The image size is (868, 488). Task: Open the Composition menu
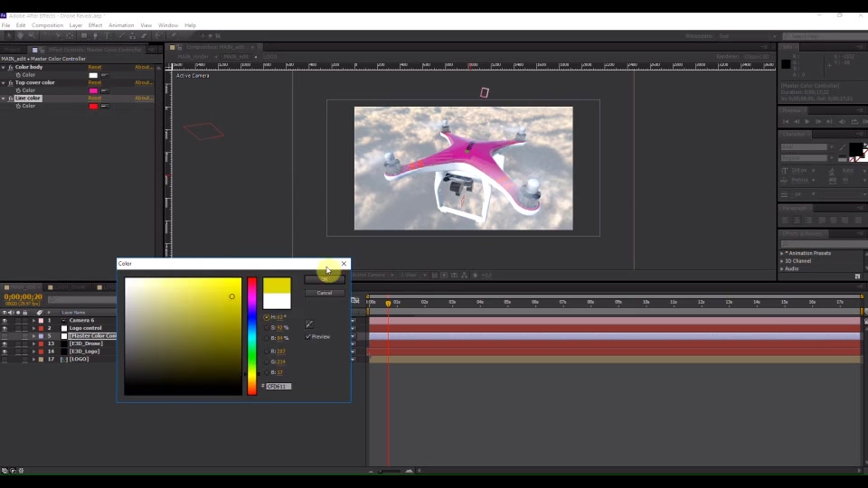click(47, 25)
